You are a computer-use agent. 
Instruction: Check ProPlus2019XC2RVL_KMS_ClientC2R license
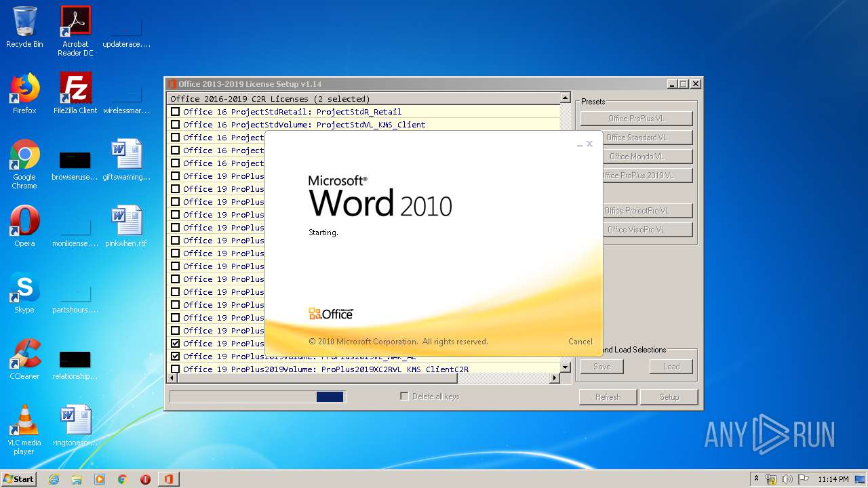pos(176,369)
